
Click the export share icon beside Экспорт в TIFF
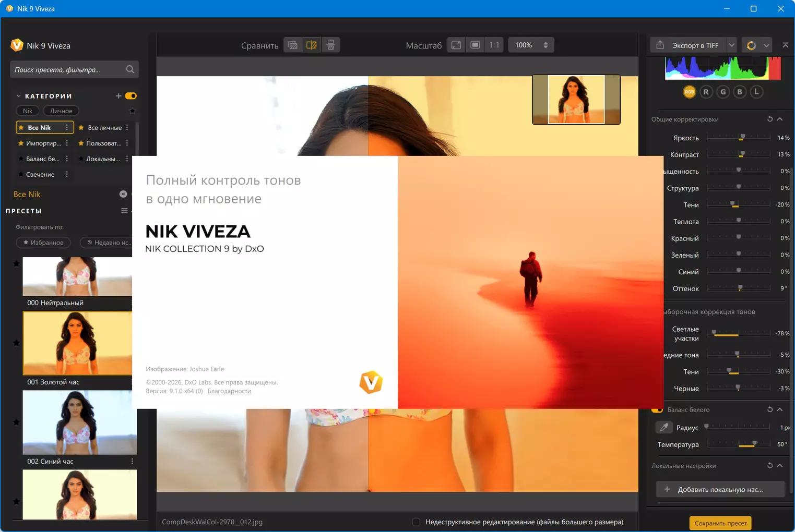point(660,45)
